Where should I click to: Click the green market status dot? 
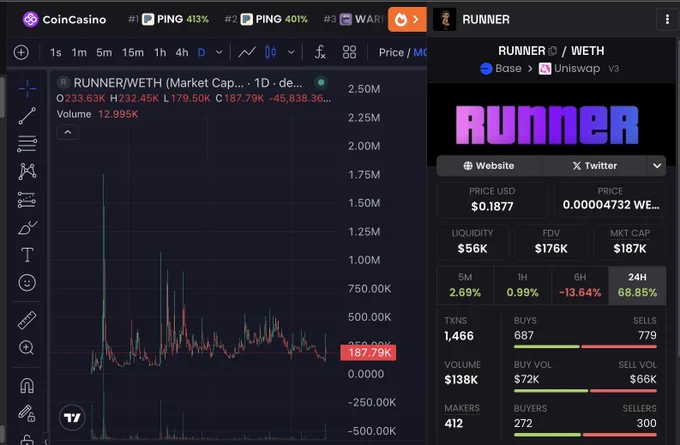321,82
